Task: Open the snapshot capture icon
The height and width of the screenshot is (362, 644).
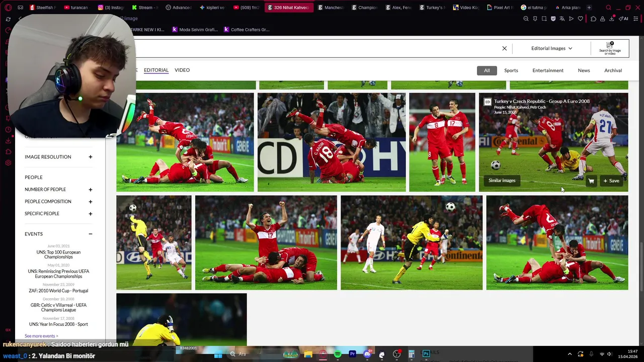Action: tap(544, 19)
